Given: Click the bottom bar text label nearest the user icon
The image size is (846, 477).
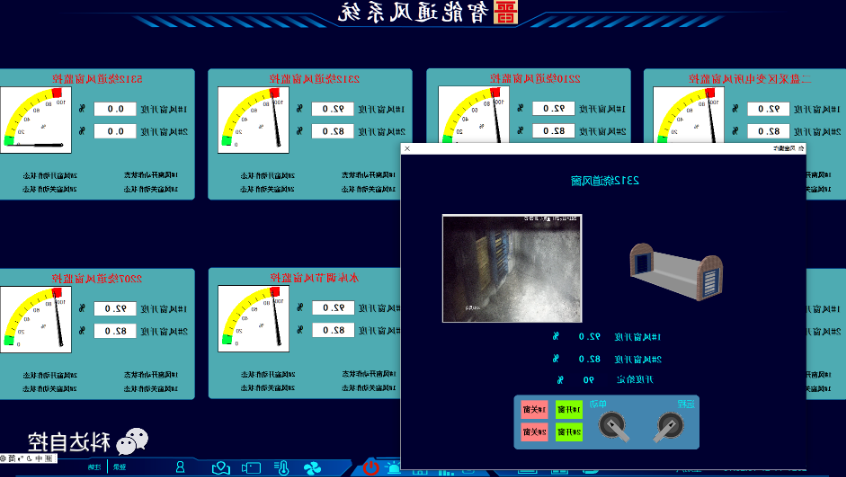Looking at the screenshot, I should (119, 467).
